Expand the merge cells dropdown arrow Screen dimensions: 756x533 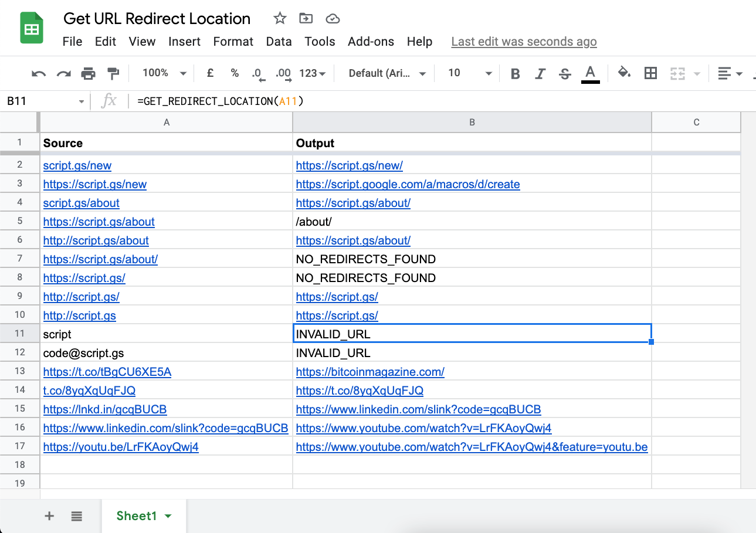coord(697,74)
